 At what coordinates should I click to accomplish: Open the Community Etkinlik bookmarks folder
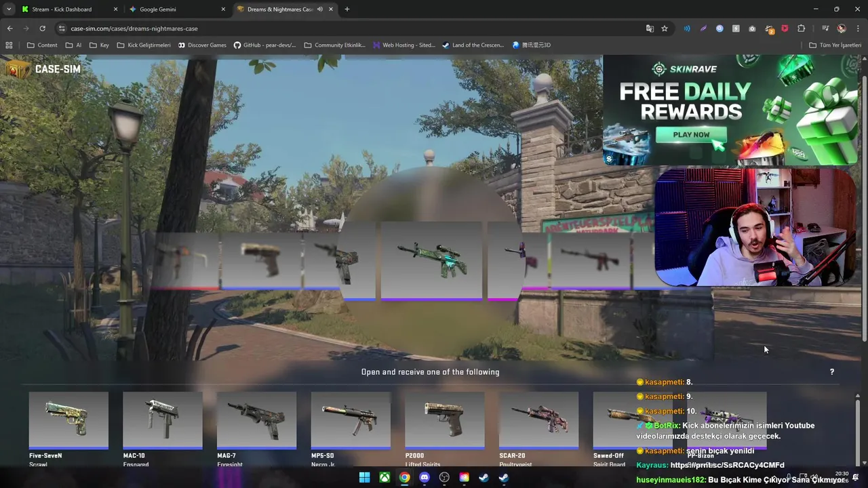pyautogui.click(x=334, y=45)
